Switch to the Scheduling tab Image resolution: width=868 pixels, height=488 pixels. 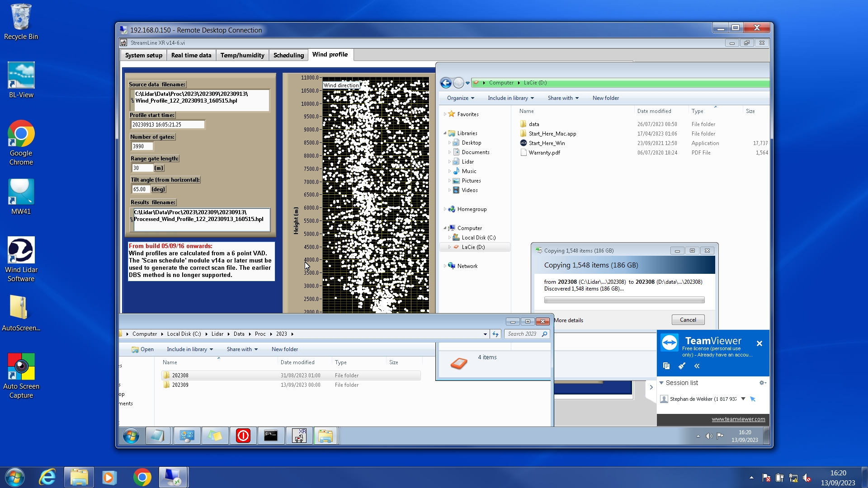[x=288, y=55]
